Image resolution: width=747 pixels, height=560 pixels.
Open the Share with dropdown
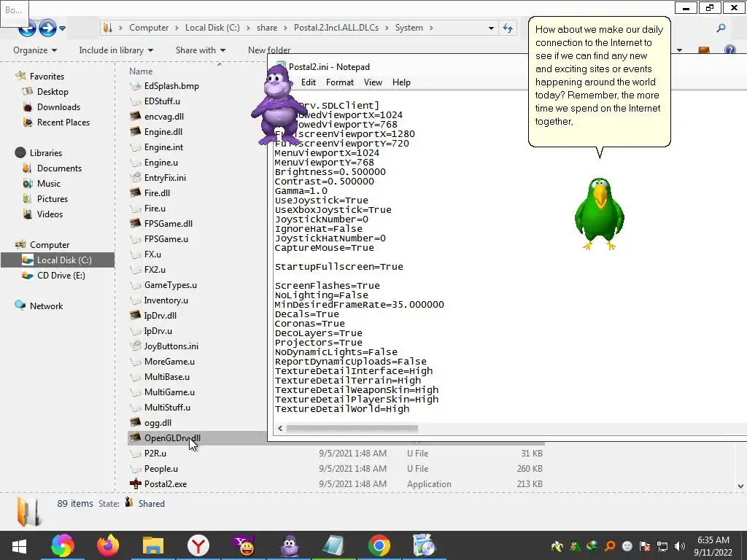[x=200, y=50]
